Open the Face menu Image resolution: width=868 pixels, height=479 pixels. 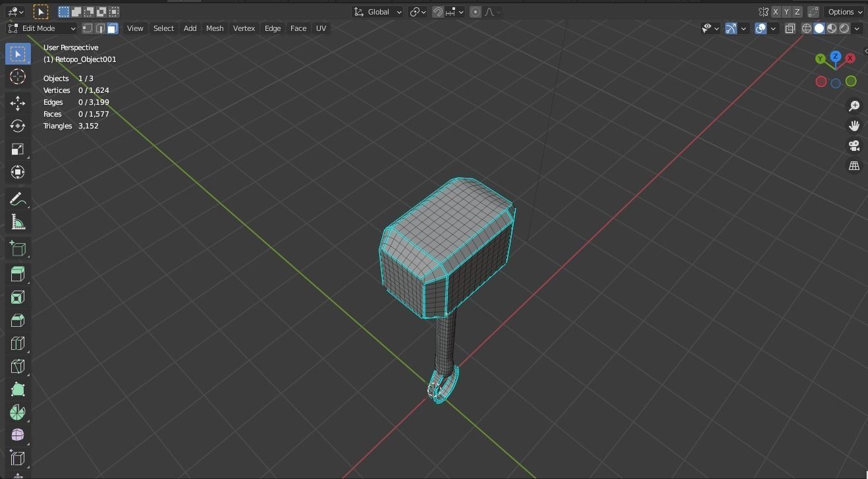pos(298,28)
